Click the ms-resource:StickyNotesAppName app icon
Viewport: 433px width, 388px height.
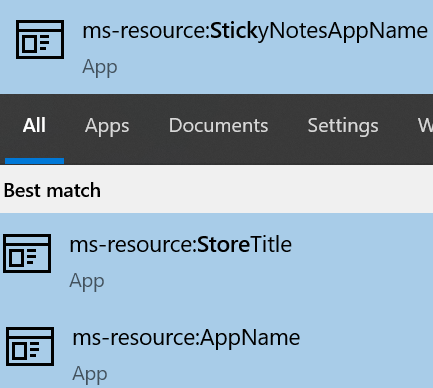coord(40,39)
